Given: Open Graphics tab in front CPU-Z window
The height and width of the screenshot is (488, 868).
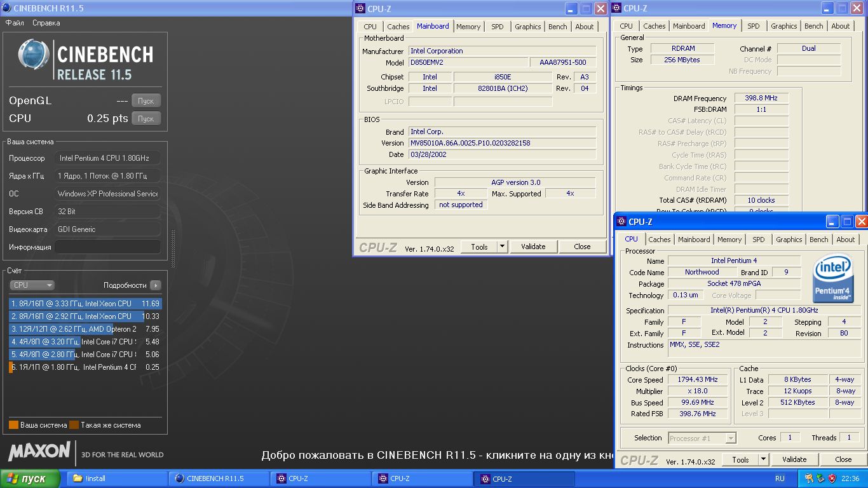Looking at the screenshot, I should 789,240.
